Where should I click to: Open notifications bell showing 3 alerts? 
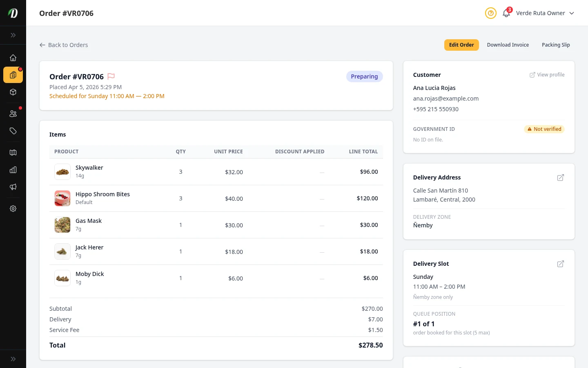(506, 13)
